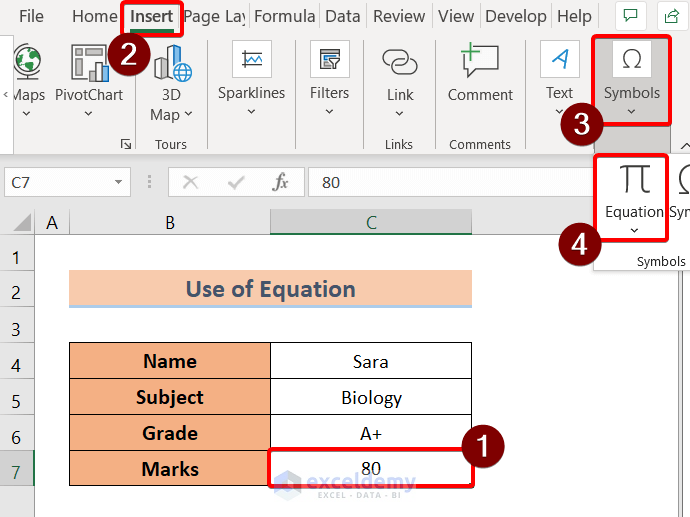This screenshot has height=517, width=690.
Task: Click the Sparklines icon
Action: click(251, 60)
